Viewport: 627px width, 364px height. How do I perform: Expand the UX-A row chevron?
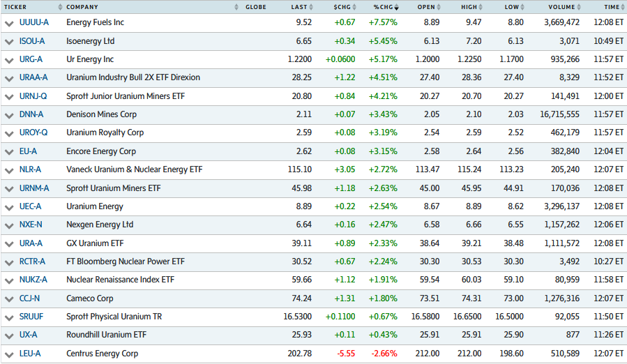pos(9,336)
